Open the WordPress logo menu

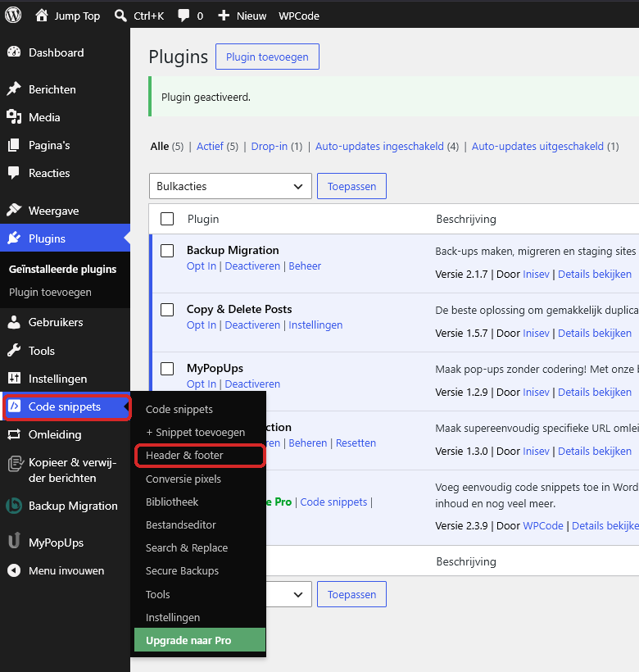click(13, 15)
